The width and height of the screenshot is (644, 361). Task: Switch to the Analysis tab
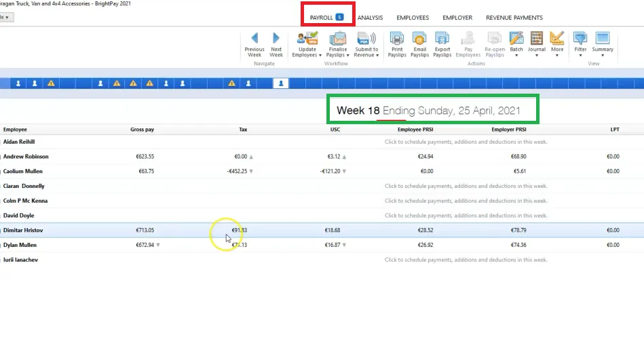coord(370,18)
